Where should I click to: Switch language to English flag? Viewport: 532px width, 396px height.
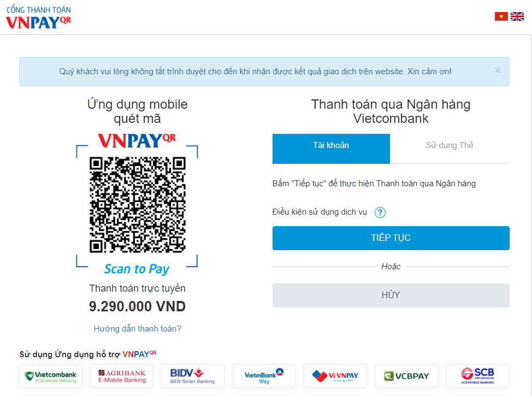517,16
